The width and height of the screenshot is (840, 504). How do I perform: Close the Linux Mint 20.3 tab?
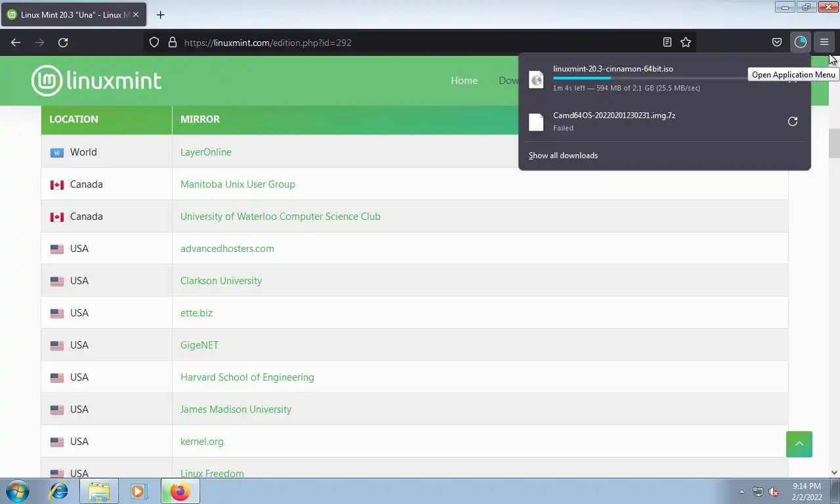[x=136, y=14]
